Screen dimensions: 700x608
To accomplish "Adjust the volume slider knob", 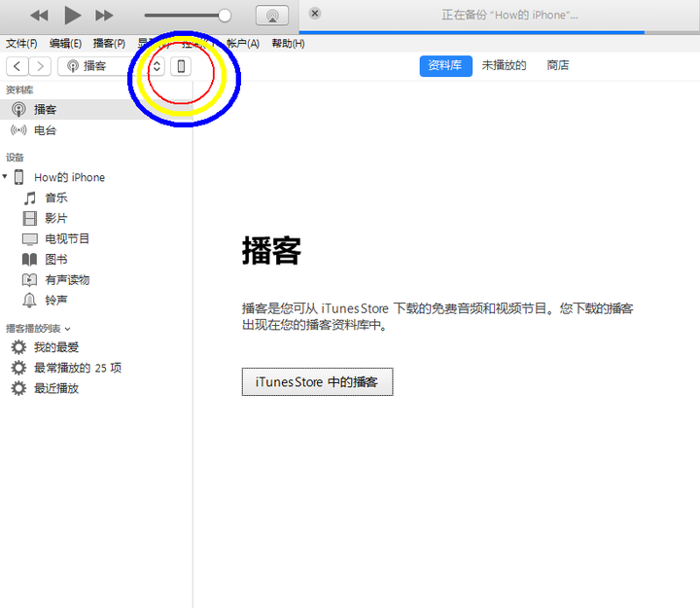I will [225, 16].
